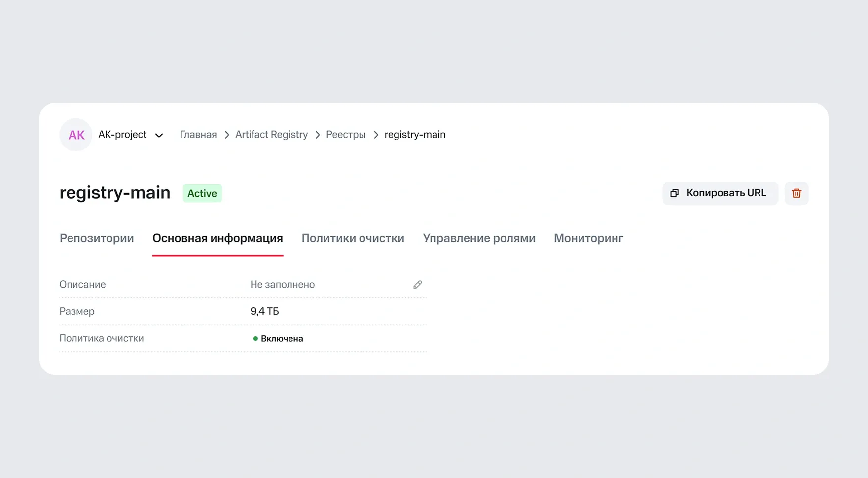This screenshot has height=478, width=868.
Task: Click the registry-main page heading
Action: pyautogui.click(x=115, y=193)
